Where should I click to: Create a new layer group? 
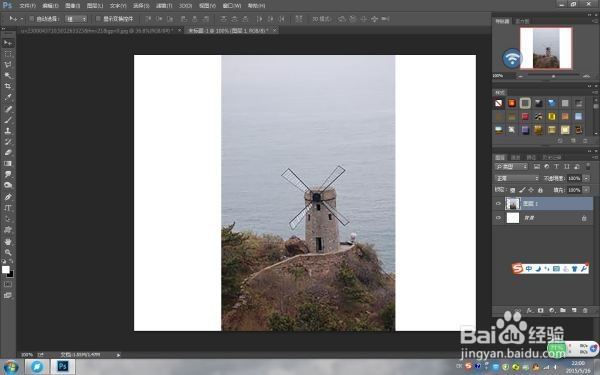[x=562, y=310]
